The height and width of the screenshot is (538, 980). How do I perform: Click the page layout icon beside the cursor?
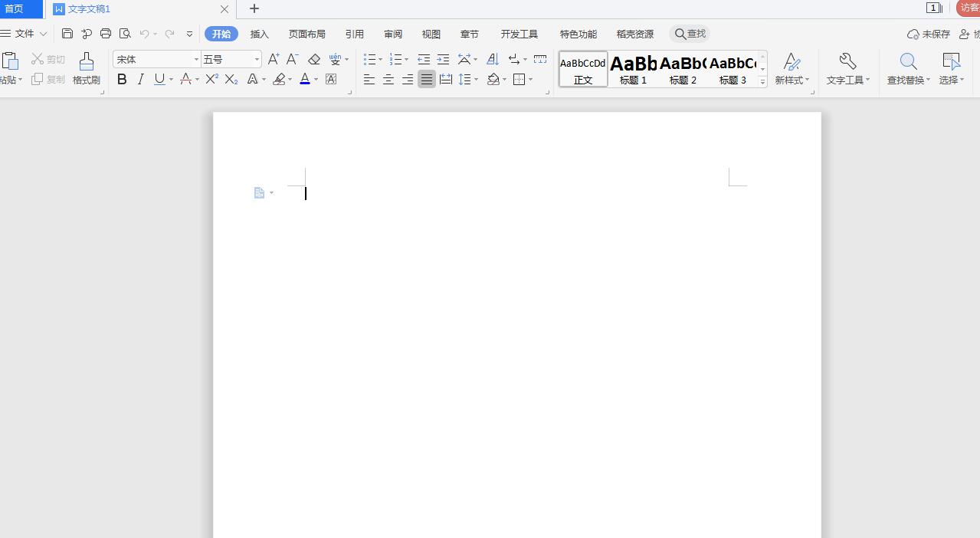click(259, 192)
